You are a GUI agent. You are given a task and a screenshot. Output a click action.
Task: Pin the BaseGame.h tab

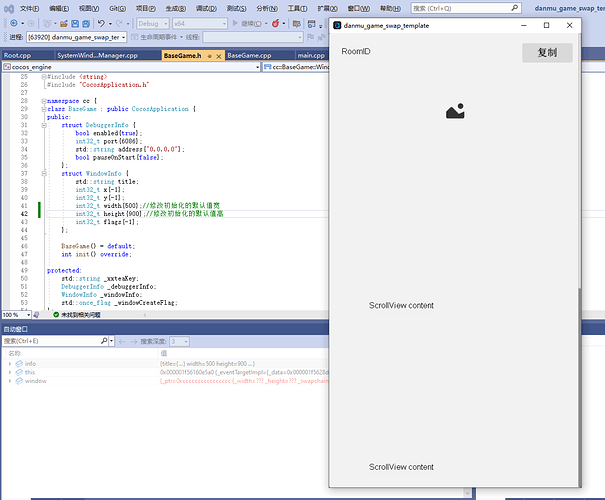(x=207, y=55)
